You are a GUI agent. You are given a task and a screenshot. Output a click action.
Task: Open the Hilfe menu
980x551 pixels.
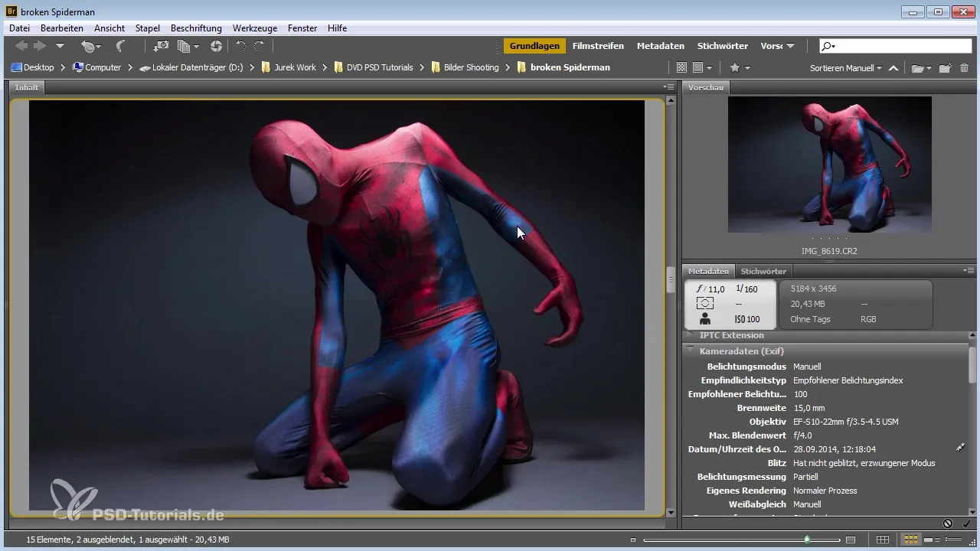coord(337,28)
